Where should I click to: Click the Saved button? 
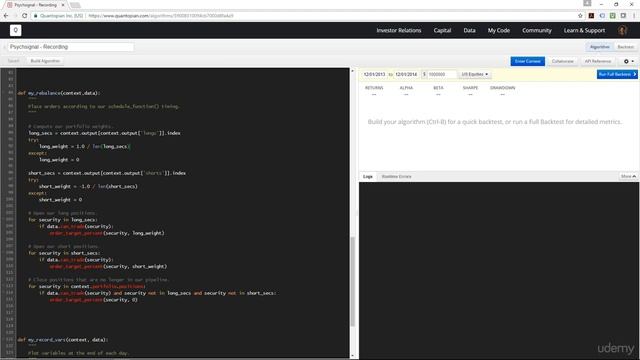pyautogui.click(x=13, y=61)
